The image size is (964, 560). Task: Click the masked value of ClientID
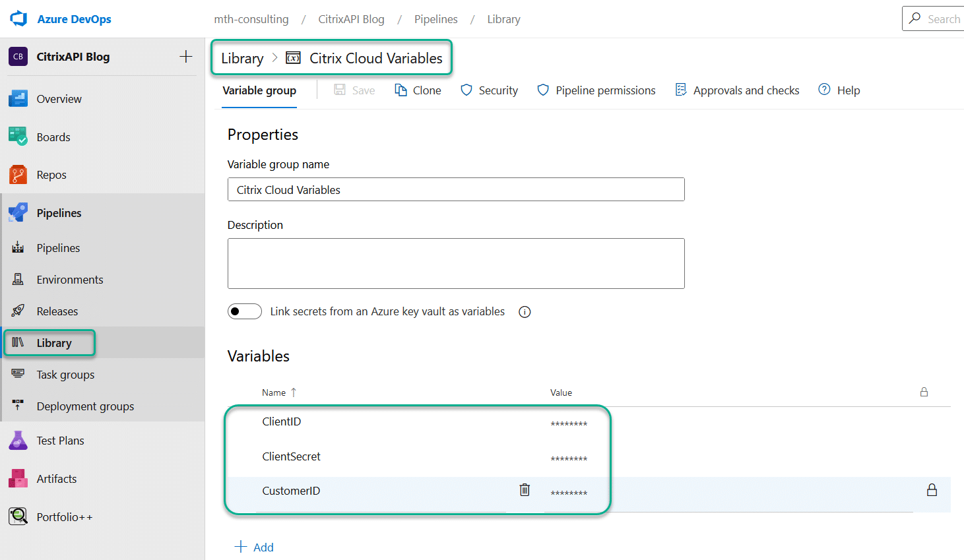click(569, 424)
